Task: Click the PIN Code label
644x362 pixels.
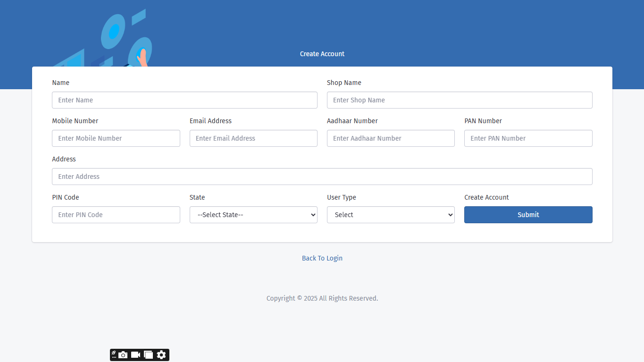Action: [x=66, y=197]
